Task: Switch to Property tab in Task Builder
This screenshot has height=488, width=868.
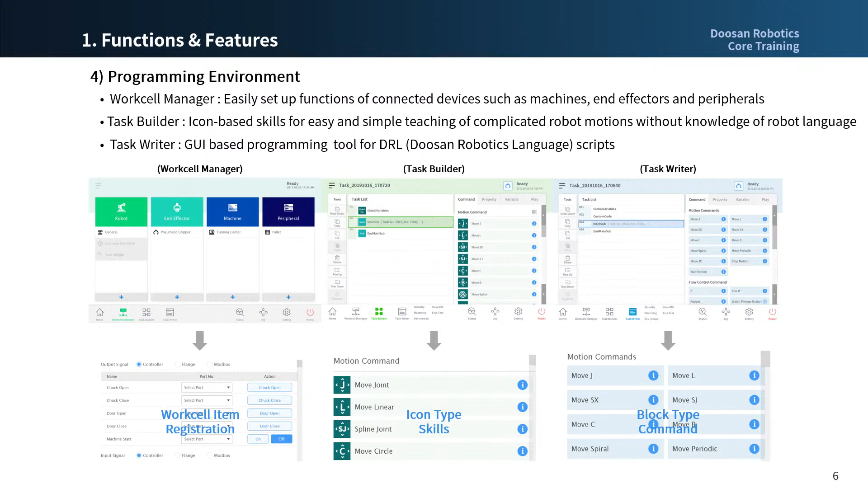Action: point(489,199)
